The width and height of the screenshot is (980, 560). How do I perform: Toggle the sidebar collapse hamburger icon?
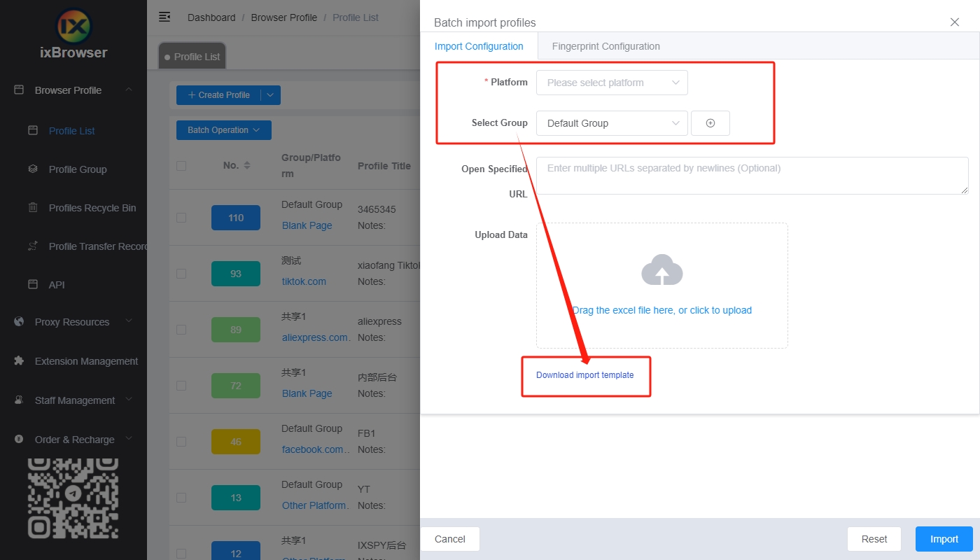pos(164,17)
